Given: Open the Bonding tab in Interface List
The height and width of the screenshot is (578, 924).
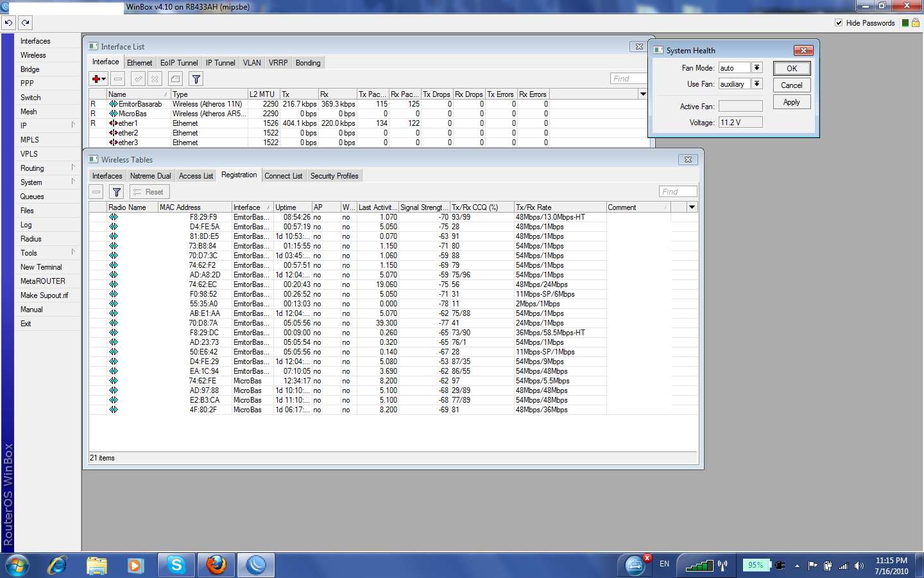Looking at the screenshot, I should [308, 63].
